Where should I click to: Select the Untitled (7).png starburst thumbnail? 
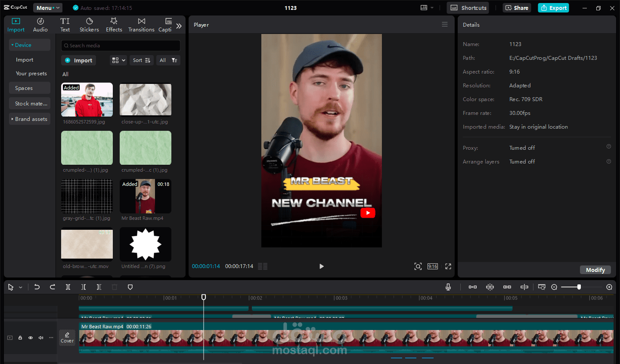tap(146, 244)
